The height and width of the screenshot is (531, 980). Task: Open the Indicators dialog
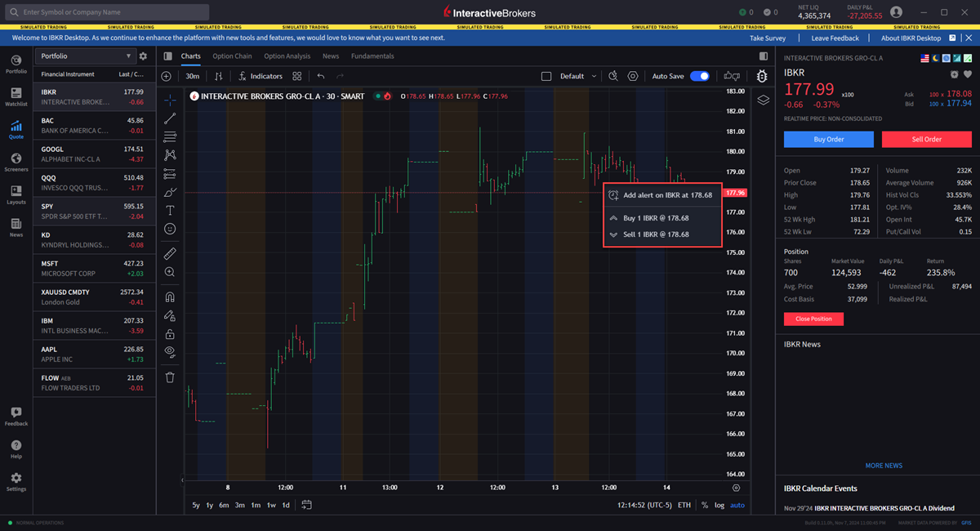(x=260, y=76)
